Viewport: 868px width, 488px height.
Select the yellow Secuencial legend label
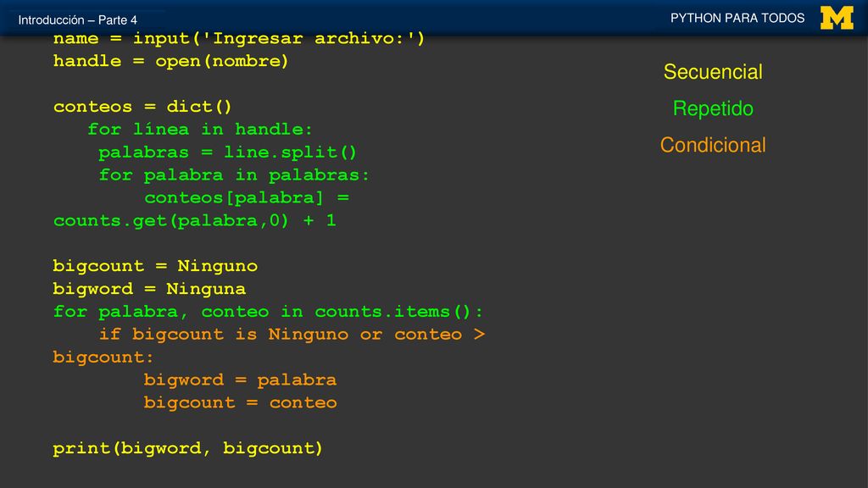pyautogui.click(x=713, y=72)
